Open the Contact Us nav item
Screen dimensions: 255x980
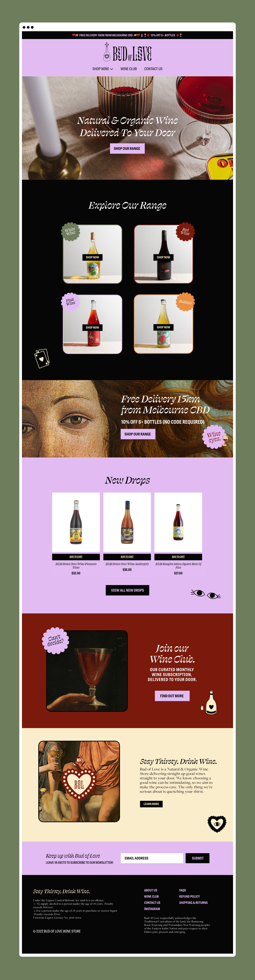(x=153, y=69)
